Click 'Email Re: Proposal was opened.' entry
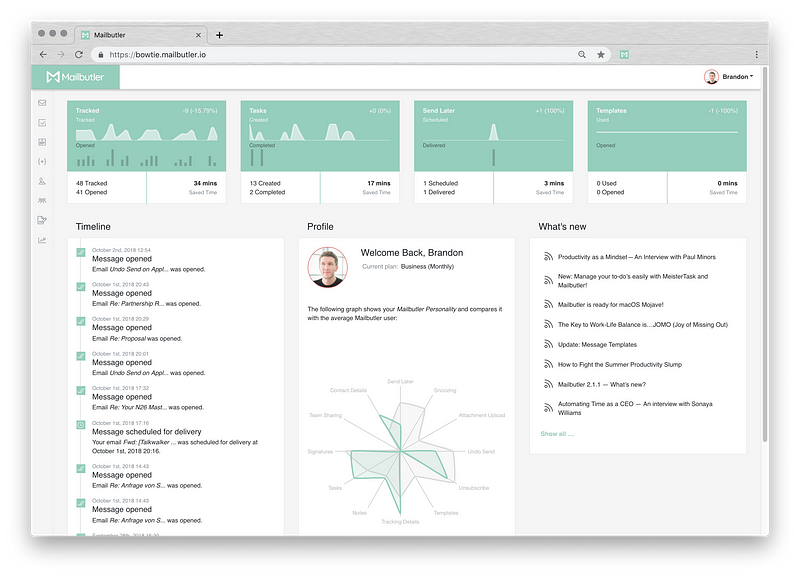 pyautogui.click(x=137, y=338)
